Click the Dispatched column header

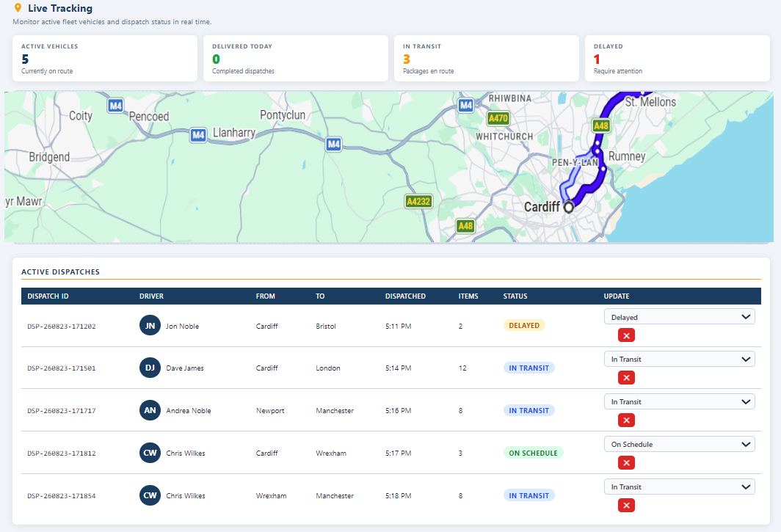point(405,296)
